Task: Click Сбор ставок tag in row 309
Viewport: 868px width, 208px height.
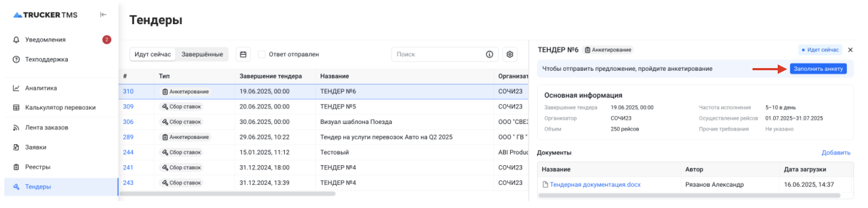Action: [x=182, y=107]
